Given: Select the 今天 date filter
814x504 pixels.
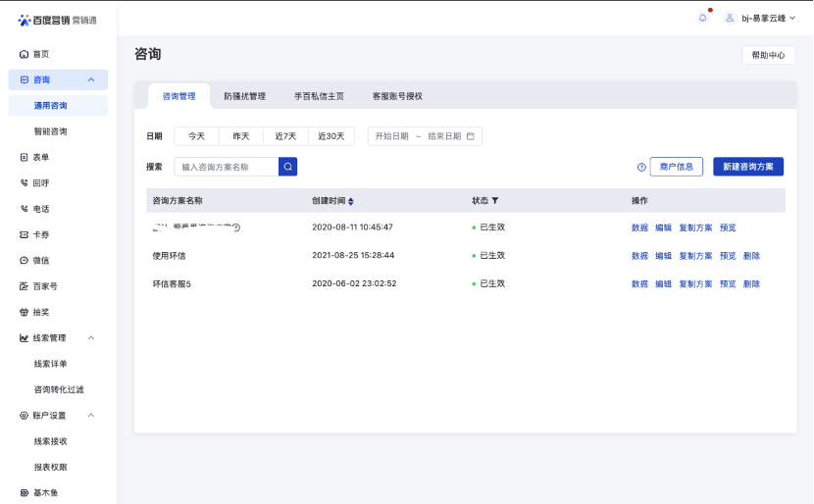Looking at the screenshot, I should 197,136.
